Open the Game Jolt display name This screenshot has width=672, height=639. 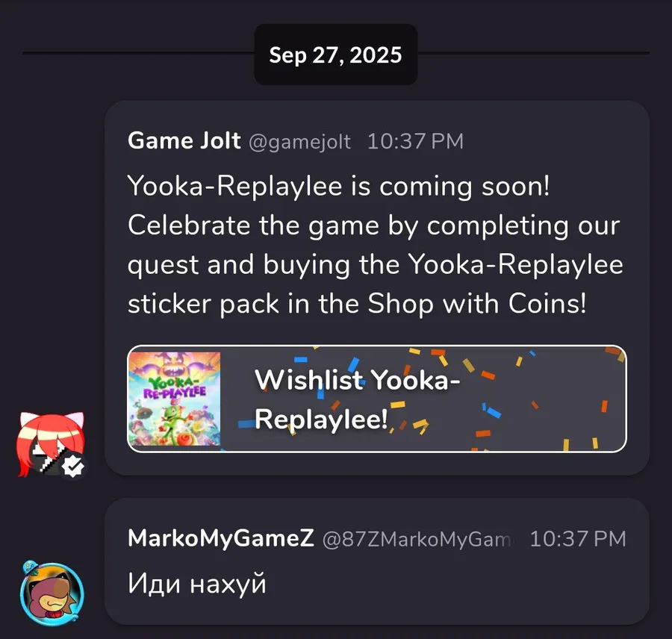[184, 140]
